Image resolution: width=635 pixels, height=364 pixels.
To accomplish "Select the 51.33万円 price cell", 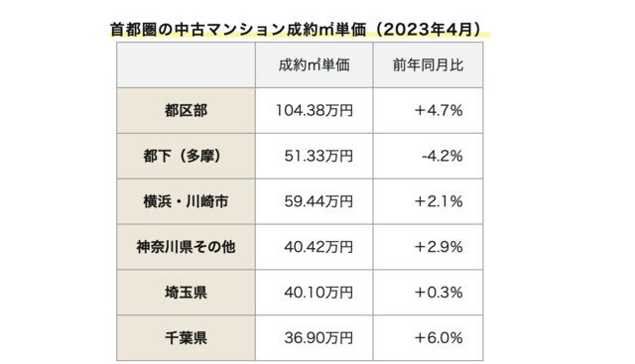I will click(x=314, y=156).
